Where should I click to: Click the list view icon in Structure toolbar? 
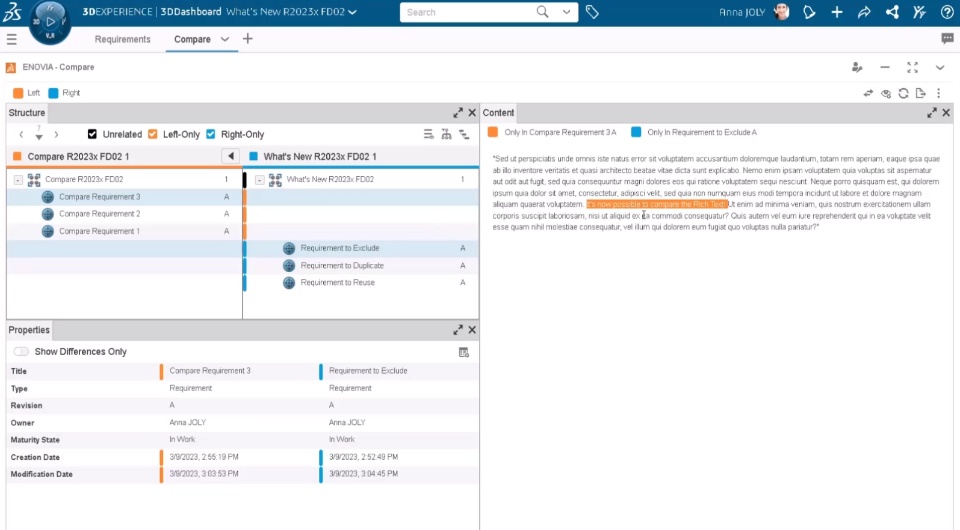coord(429,134)
